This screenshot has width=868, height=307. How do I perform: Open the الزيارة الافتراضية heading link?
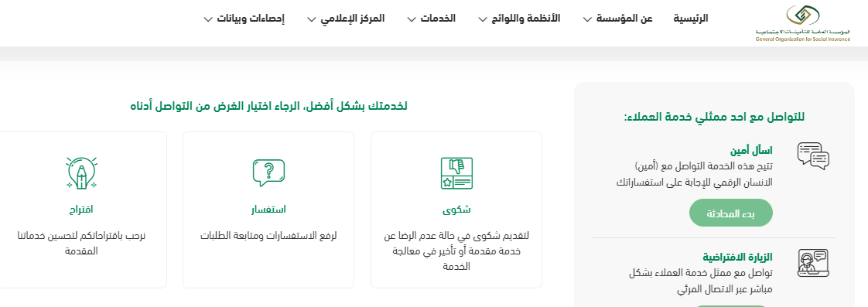(738, 258)
